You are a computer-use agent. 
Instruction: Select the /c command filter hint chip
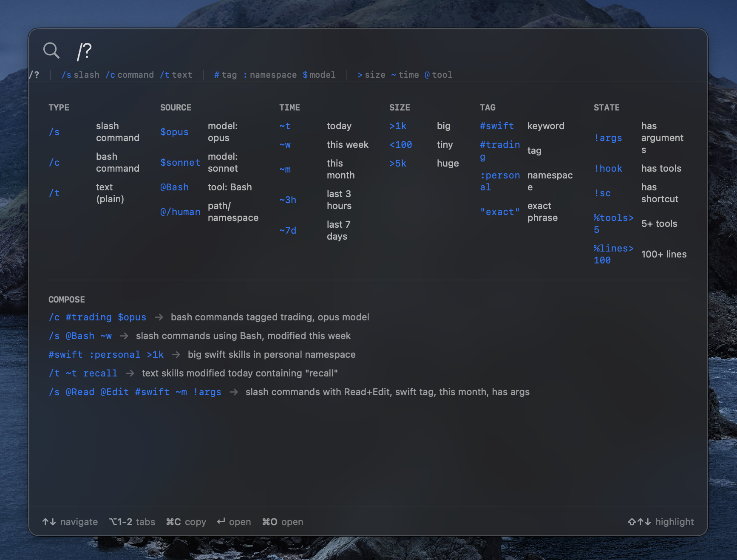click(130, 75)
